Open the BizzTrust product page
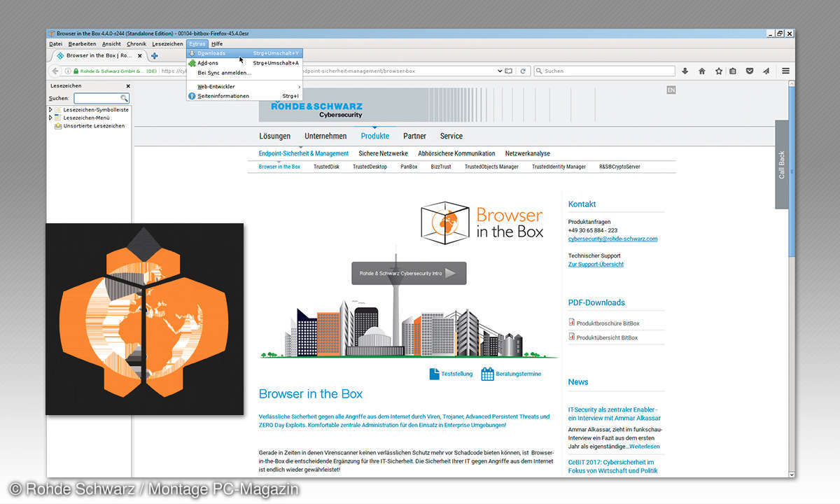The width and height of the screenshot is (840, 504). [442, 167]
